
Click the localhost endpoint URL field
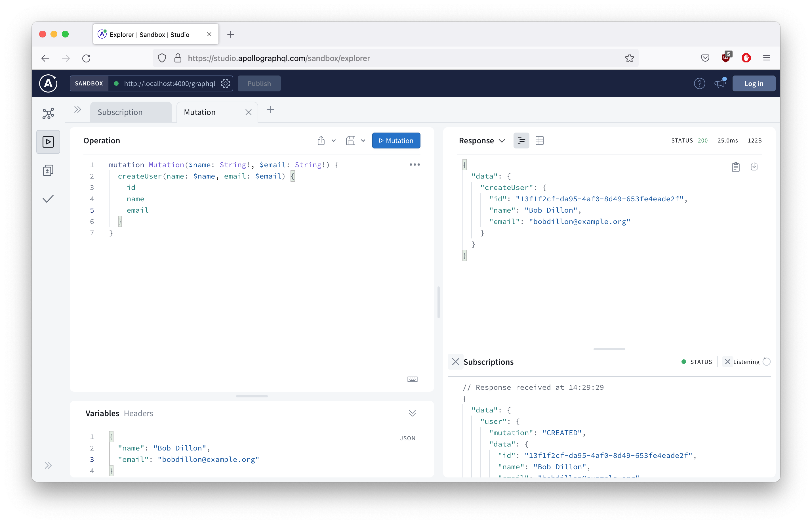point(169,83)
